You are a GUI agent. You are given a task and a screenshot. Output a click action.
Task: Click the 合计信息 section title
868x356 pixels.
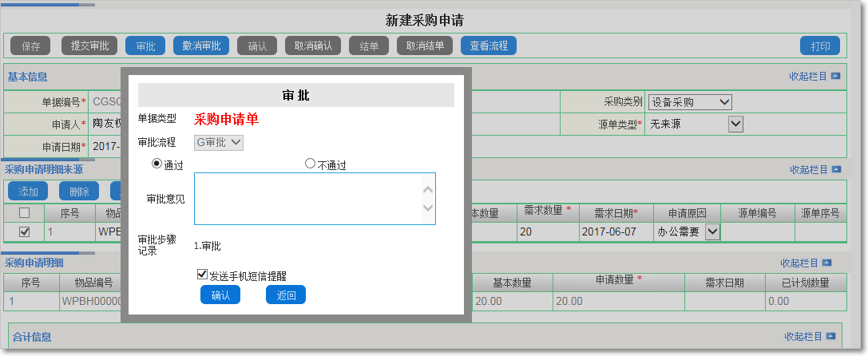coord(32,337)
